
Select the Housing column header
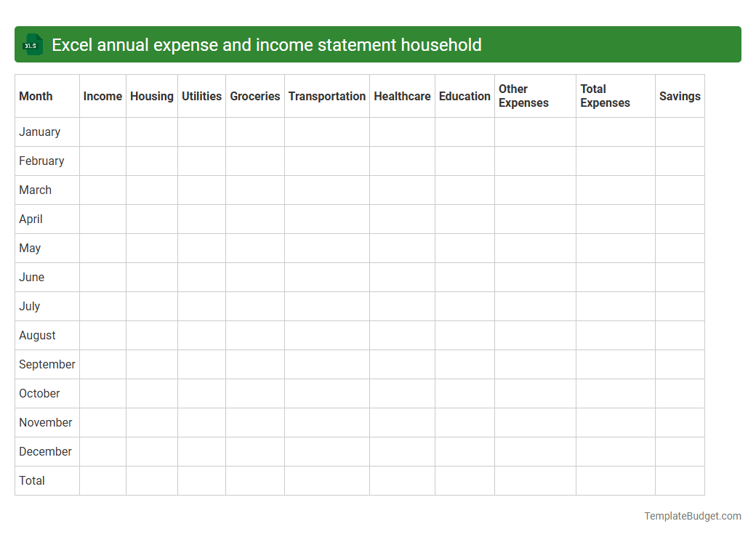pyautogui.click(x=151, y=96)
